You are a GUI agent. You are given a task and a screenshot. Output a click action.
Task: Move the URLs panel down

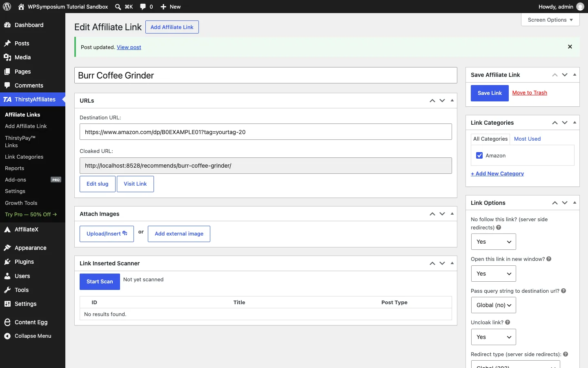(x=442, y=101)
